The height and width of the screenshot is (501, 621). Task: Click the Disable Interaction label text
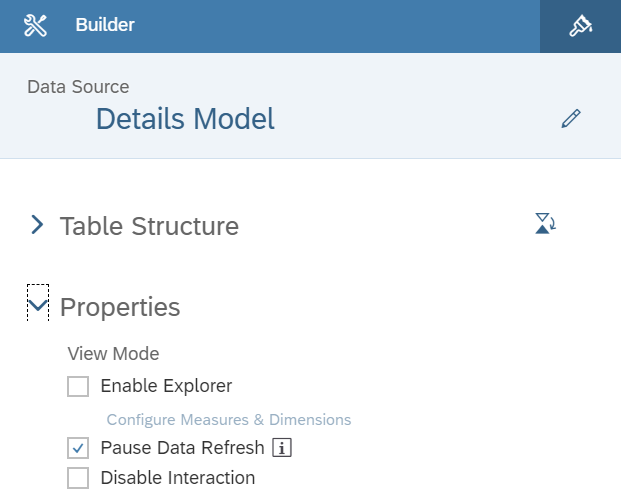178,478
